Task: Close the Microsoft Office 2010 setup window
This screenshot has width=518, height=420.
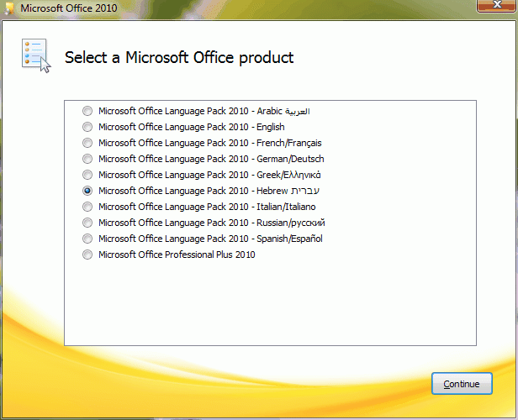Action: (496, 6)
